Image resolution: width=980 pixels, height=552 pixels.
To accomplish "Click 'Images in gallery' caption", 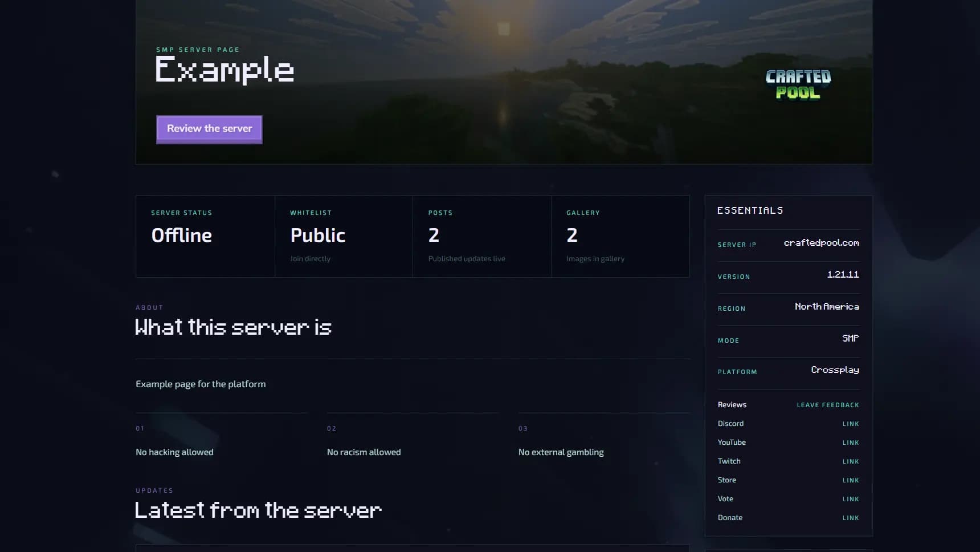I will pyautogui.click(x=595, y=259).
